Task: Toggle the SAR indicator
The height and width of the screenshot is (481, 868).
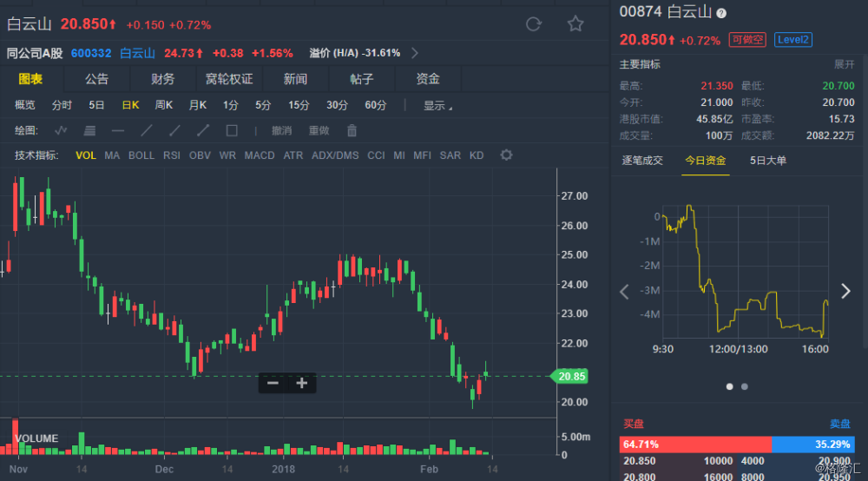Action: (x=450, y=155)
